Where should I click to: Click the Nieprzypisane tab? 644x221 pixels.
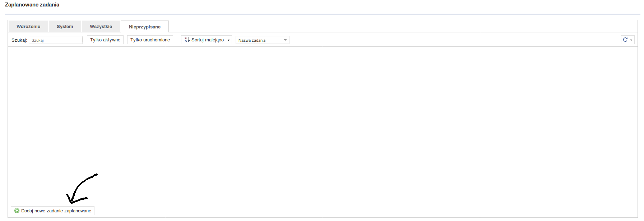click(x=145, y=27)
